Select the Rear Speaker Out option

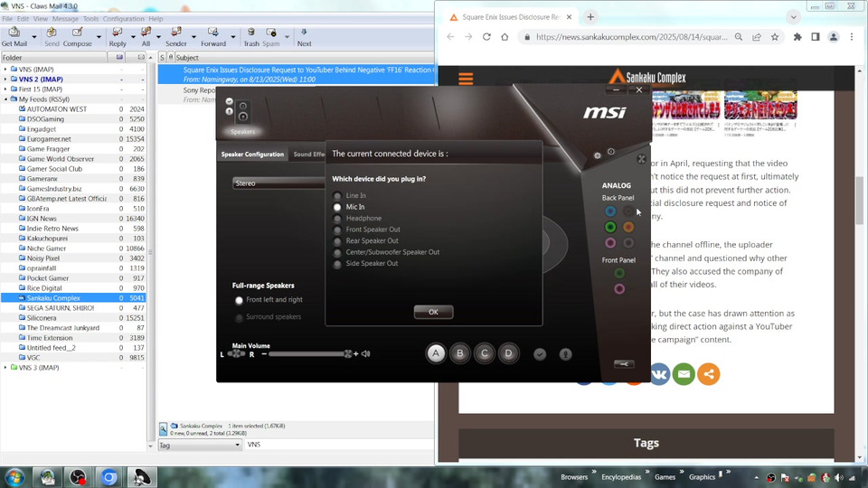pyautogui.click(x=337, y=241)
